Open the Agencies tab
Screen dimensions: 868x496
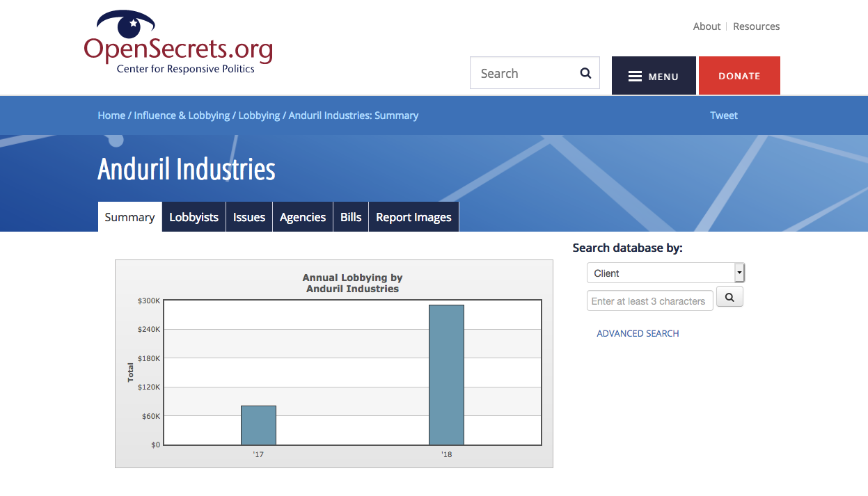click(303, 217)
